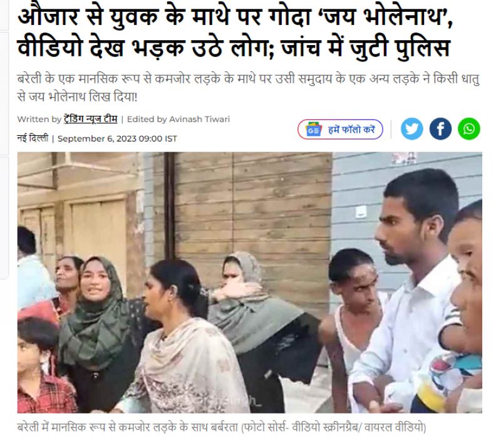
Task: Open the Bareilly crowd photo thumbnail
Action: tap(249, 283)
